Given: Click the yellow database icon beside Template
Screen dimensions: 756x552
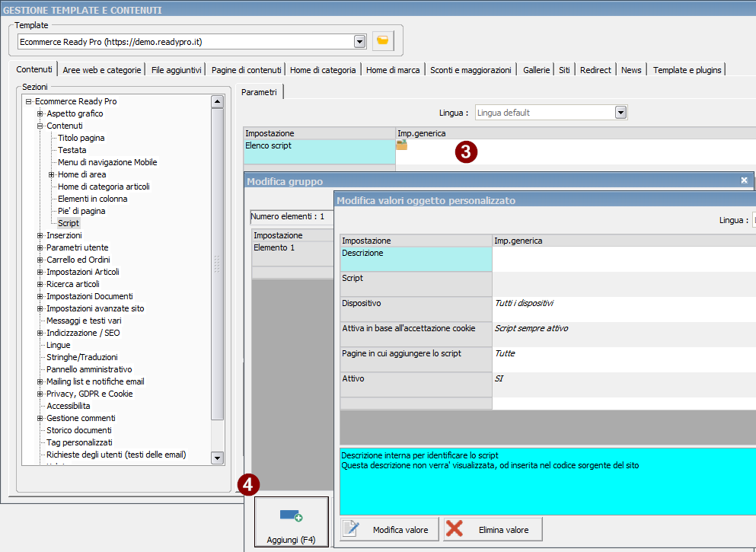Looking at the screenshot, I should coord(384,41).
